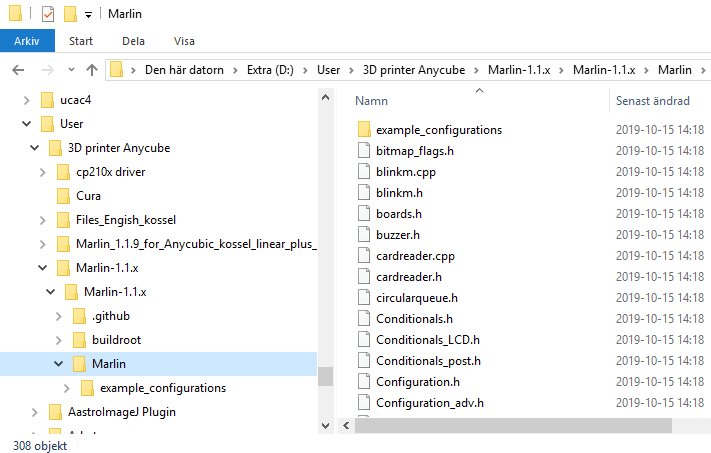Select the .github folder in the tree

[x=111, y=316]
